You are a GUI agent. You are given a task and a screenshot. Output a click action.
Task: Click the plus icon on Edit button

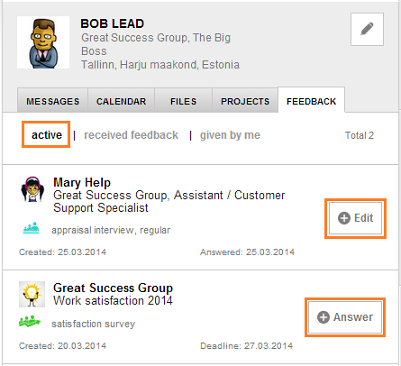click(x=344, y=218)
